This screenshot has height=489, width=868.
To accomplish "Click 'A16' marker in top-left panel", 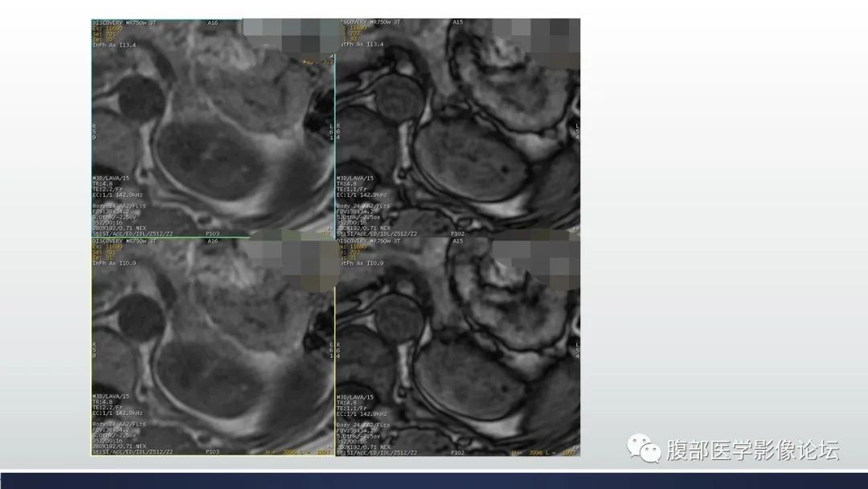I will point(212,23).
